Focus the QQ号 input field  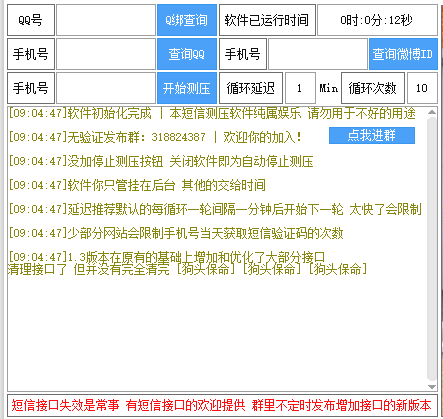106,20
